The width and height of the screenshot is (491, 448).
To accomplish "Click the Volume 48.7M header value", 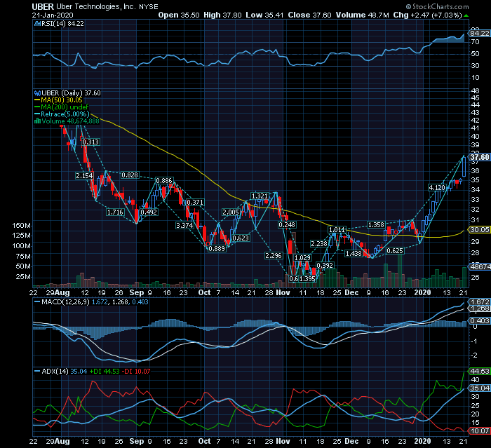I will pyautogui.click(x=363, y=15).
